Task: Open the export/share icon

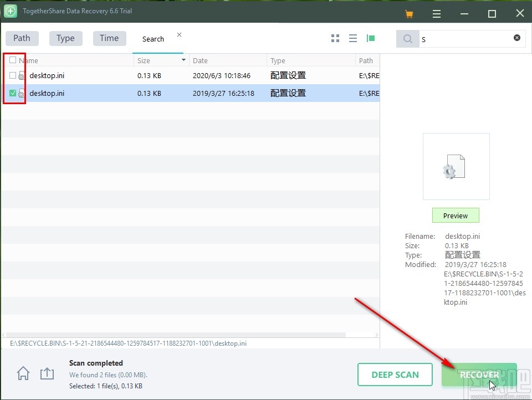Action: tap(47, 373)
